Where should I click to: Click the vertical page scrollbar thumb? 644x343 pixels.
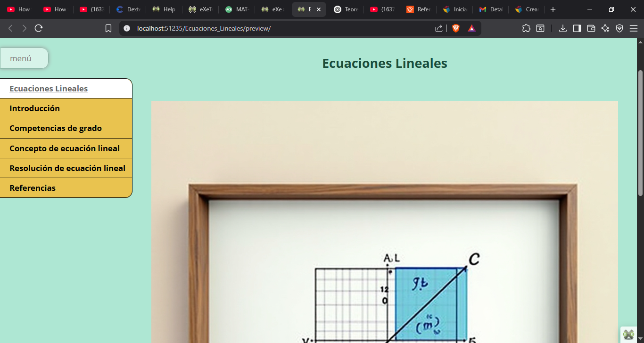pyautogui.click(x=640, y=132)
